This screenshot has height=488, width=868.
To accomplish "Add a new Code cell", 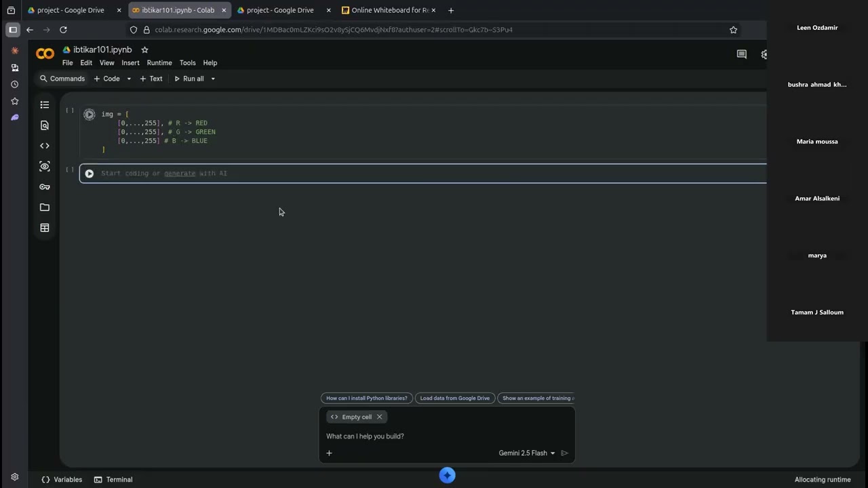I will tap(106, 79).
